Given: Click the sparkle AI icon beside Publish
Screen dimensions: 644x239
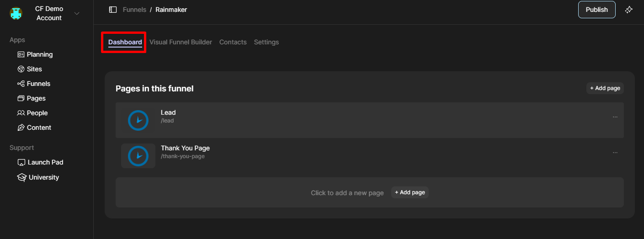Looking at the screenshot, I should [x=629, y=10].
